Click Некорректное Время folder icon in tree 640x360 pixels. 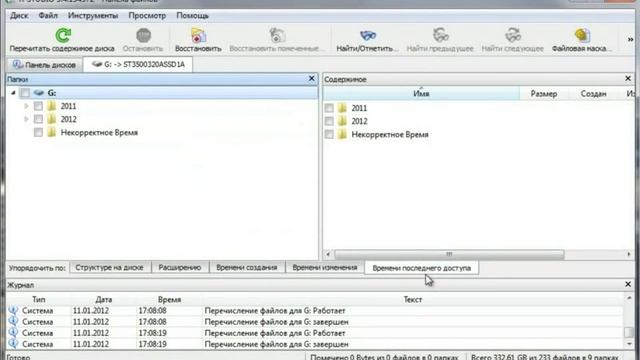pyautogui.click(x=51, y=132)
